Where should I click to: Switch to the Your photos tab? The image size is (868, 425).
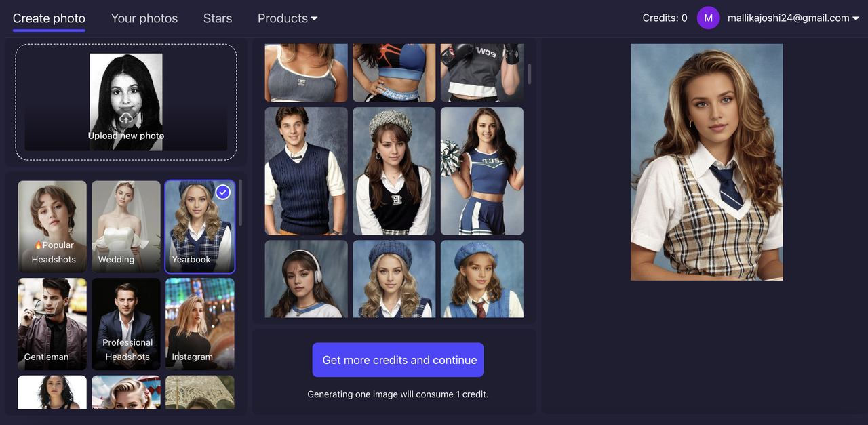(144, 18)
